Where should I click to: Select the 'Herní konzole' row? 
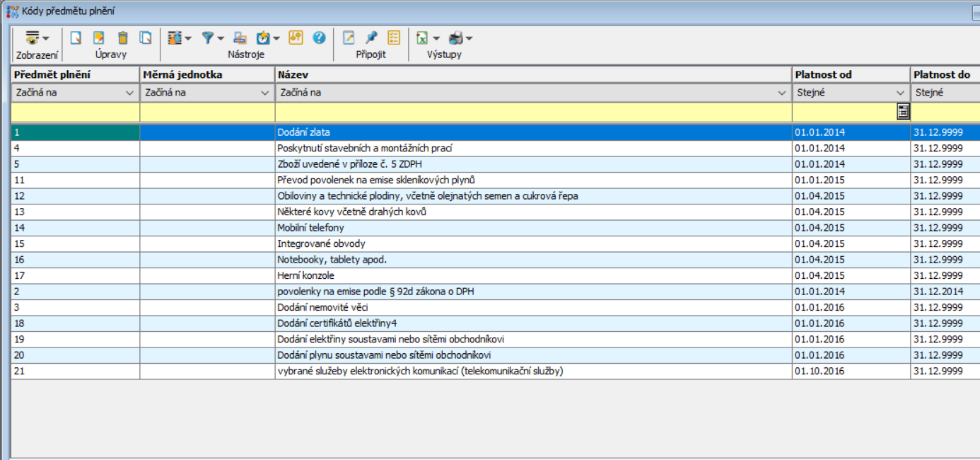(495, 275)
